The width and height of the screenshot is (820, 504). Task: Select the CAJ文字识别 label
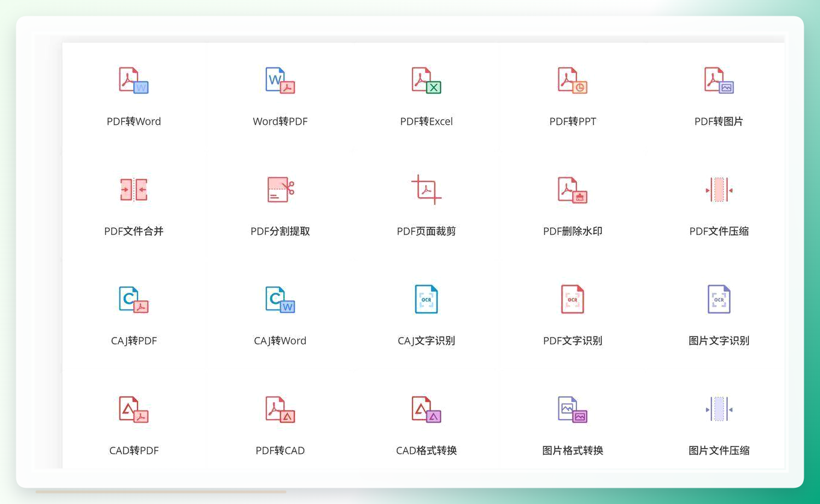[426, 341]
